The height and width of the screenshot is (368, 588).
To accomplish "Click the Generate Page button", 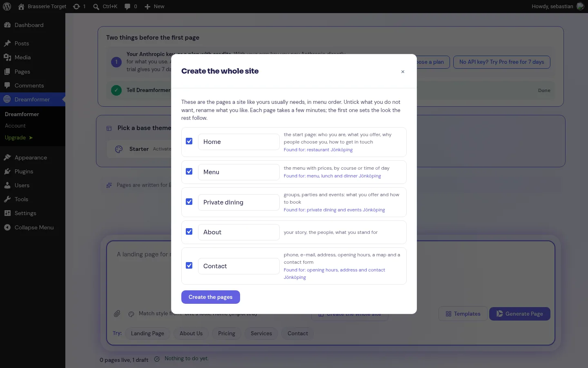I will point(520,314).
